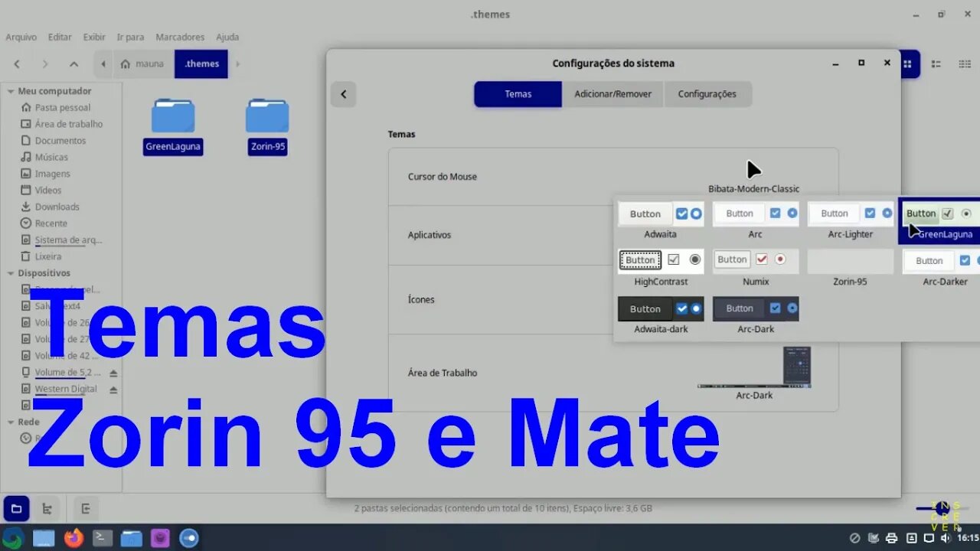Open the Exibir menu
The width and height of the screenshot is (980, 551).
[94, 37]
